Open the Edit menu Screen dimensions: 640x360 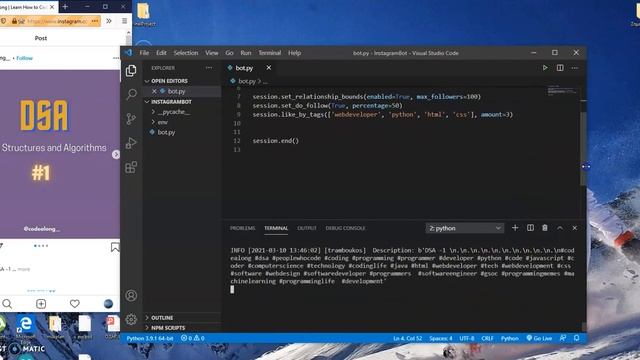(161, 53)
